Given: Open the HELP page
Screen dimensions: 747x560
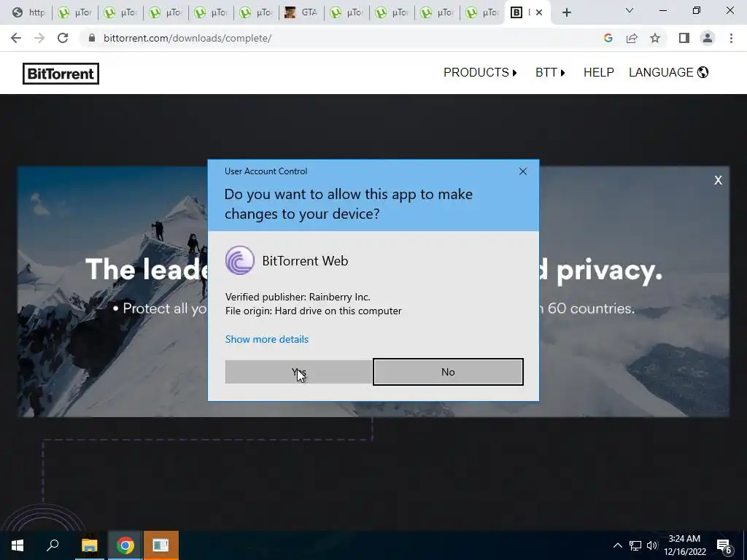Looking at the screenshot, I should [x=598, y=72].
